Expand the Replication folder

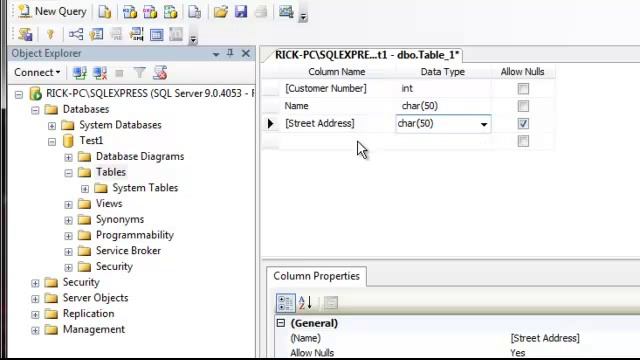click(35, 315)
